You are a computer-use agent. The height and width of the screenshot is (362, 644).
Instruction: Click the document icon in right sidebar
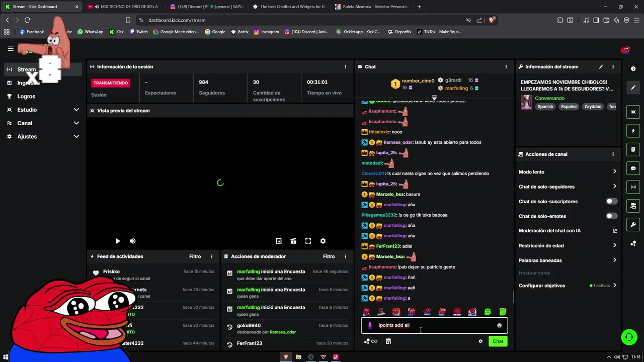pyautogui.click(x=633, y=149)
